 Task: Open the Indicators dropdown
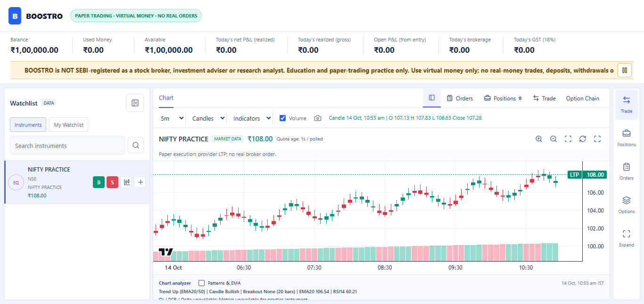click(x=252, y=118)
